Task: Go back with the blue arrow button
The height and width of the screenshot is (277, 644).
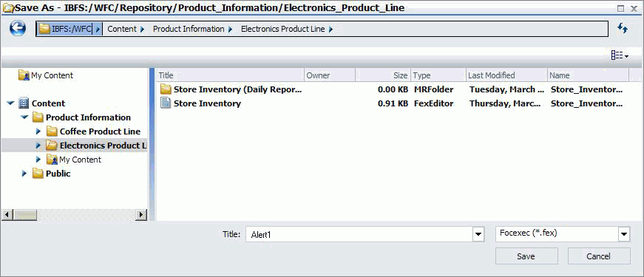Action: (x=18, y=28)
